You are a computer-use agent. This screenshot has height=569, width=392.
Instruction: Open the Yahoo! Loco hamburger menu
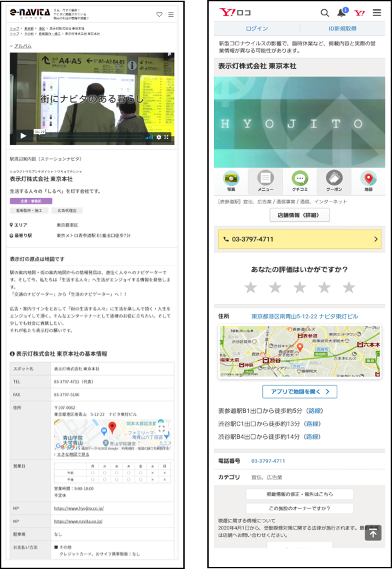377,13
